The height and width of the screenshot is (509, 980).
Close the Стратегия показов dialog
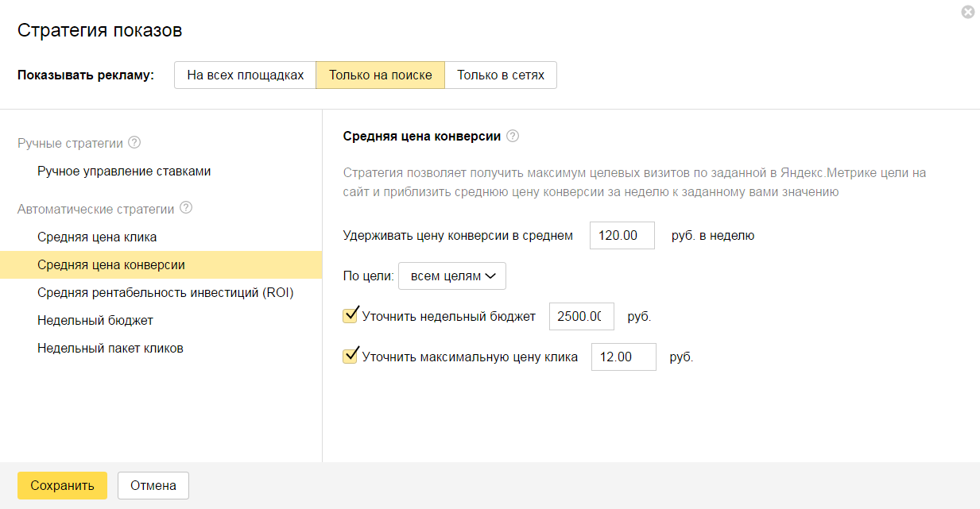(x=967, y=12)
